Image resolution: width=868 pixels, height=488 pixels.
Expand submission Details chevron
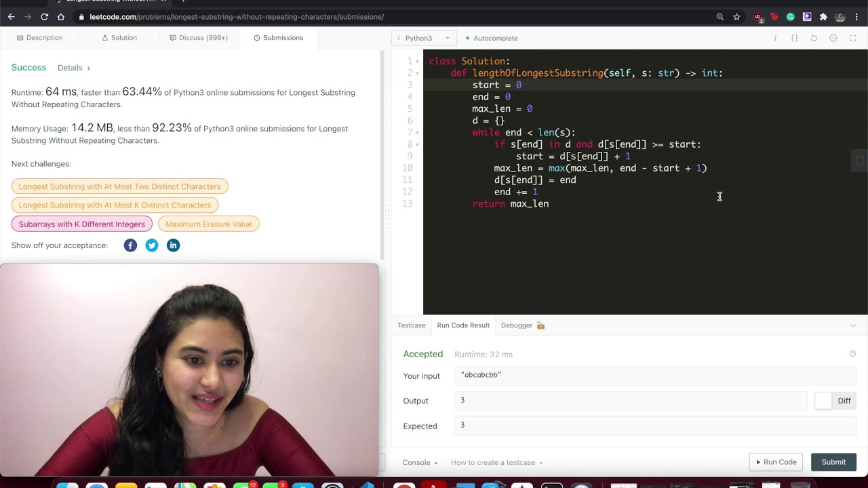pyautogui.click(x=88, y=68)
